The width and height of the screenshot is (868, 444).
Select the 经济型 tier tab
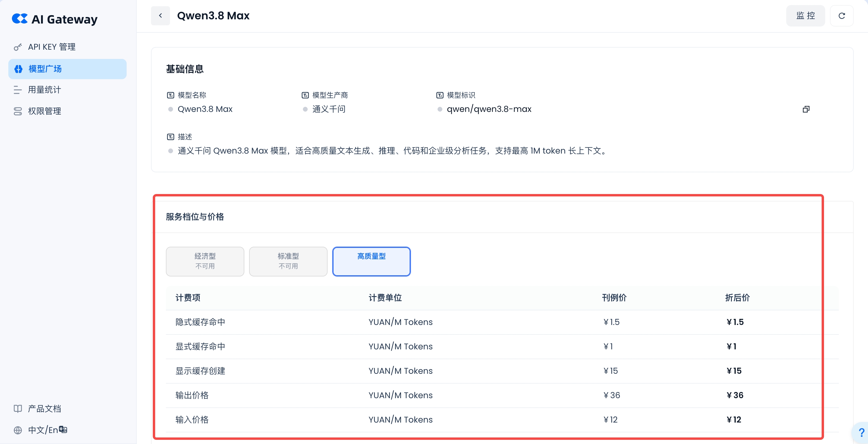pyautogui.click(x=205, y=261)
